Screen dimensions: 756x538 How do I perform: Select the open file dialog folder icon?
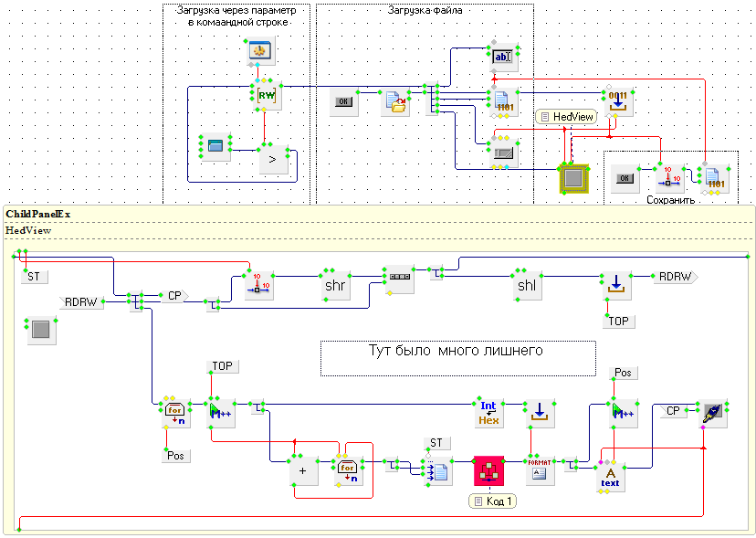point(395,102)
